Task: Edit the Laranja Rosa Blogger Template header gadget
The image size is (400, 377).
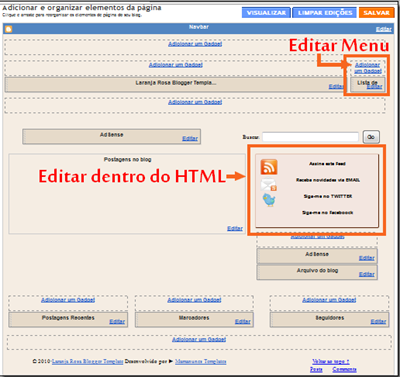Action: coord(336,86)
